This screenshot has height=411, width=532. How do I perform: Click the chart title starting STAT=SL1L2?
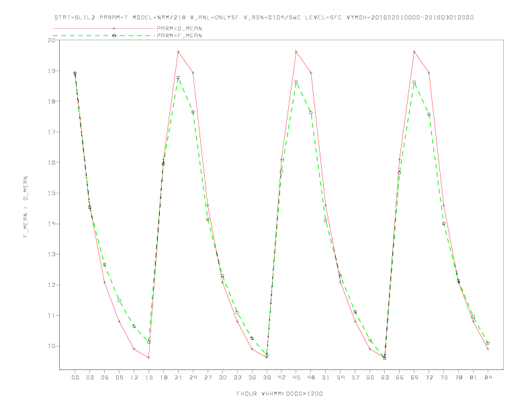(x=264, y=17)
